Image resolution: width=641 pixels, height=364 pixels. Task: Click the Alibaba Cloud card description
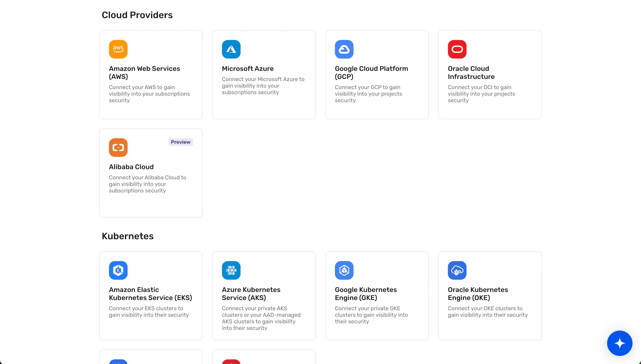click(x=147, y=184)
